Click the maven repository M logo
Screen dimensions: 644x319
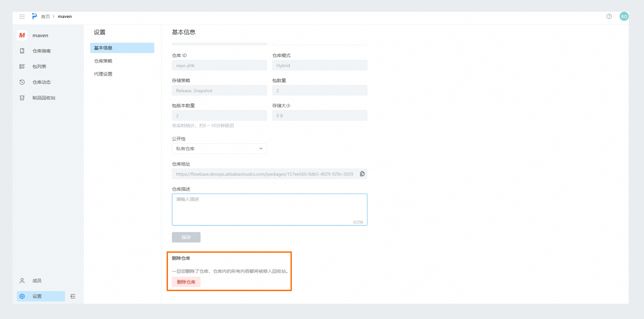coord(22,35)
